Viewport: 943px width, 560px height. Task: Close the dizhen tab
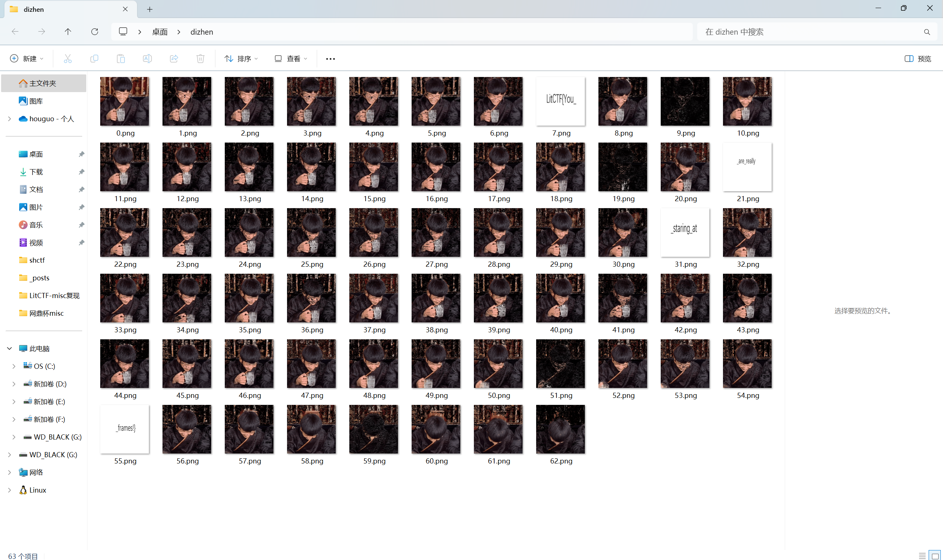[125, 9]
